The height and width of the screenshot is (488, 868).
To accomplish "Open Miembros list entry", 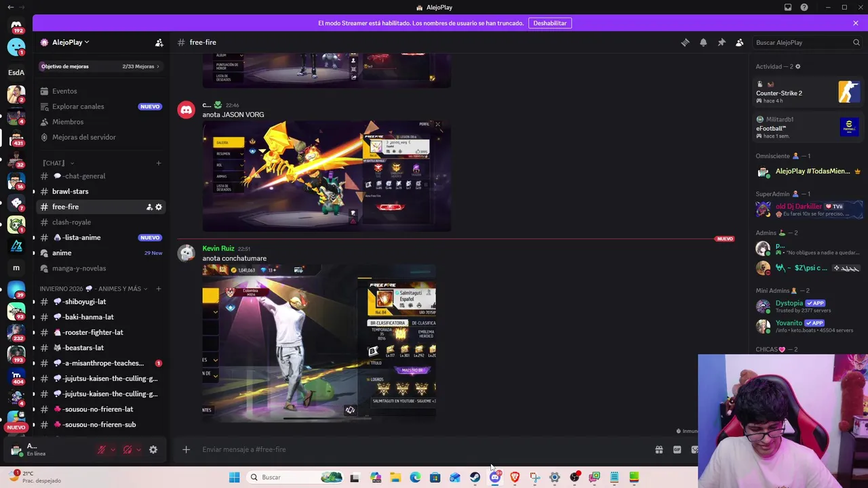I will (100, 122).
